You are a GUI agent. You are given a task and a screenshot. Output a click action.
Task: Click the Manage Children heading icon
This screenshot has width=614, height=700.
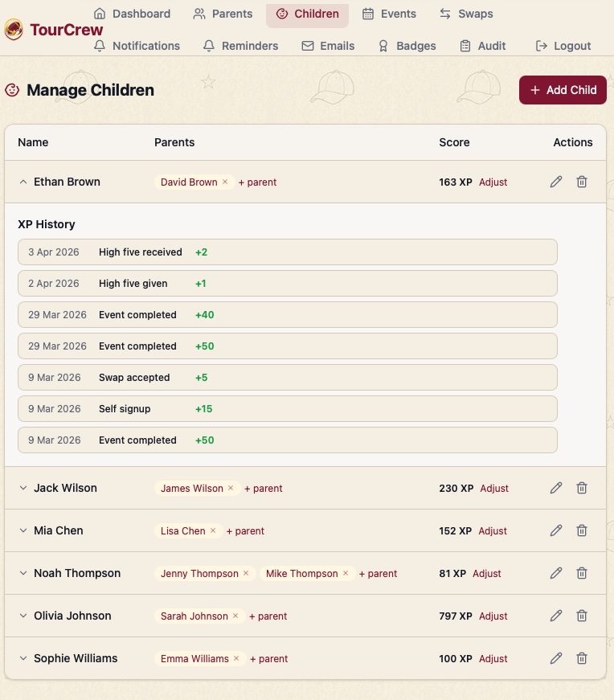[12, 90]
